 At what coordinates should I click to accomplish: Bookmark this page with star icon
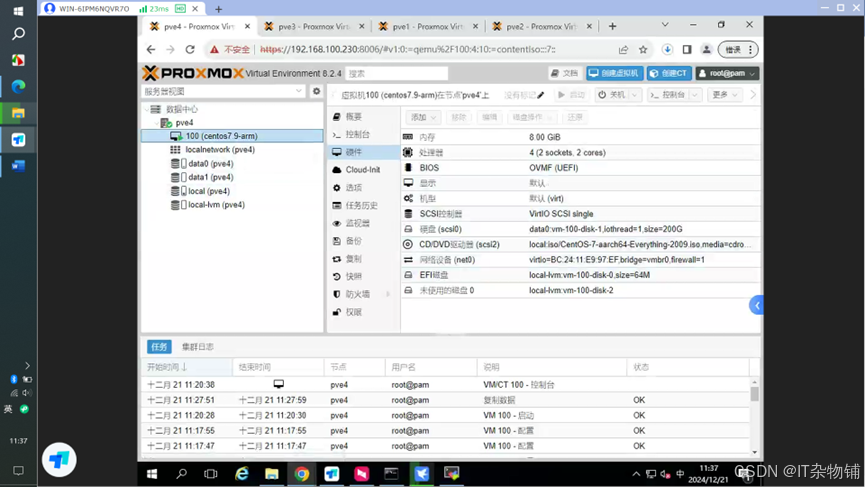[643, 50]
